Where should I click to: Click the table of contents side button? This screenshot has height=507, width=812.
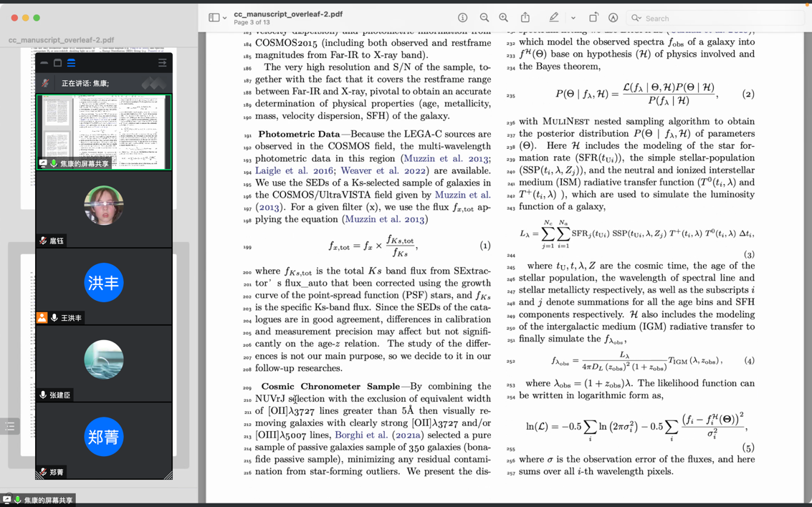coord(9,427)
